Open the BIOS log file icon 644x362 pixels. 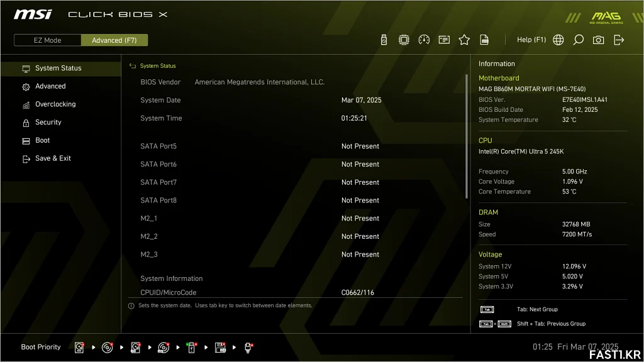[484, 40]
